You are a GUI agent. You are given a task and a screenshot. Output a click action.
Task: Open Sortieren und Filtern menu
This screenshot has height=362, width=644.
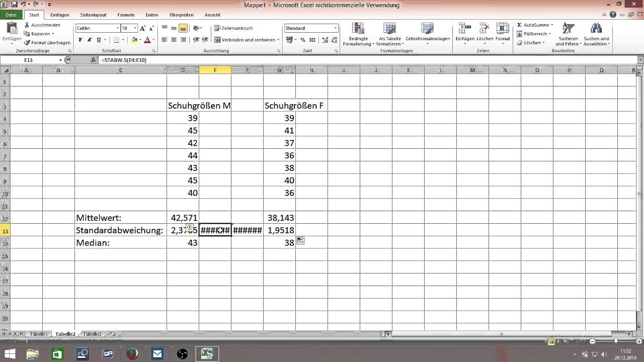click(x=568, y=34)
